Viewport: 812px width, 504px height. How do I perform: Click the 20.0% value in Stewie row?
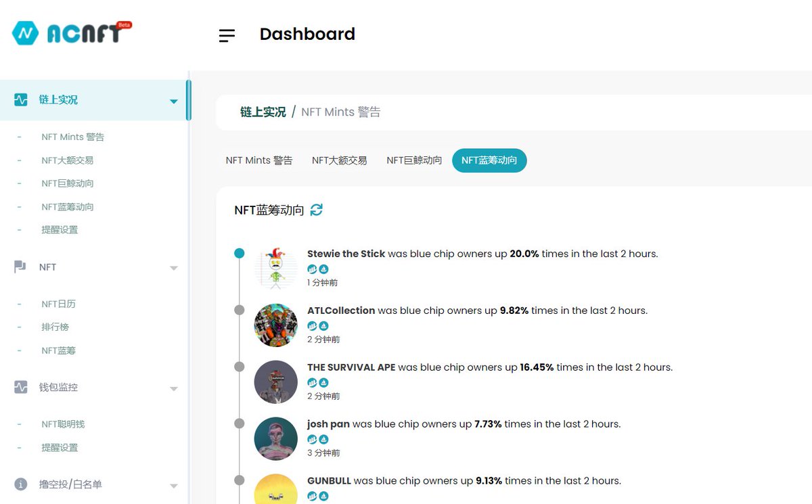(524, 254)
